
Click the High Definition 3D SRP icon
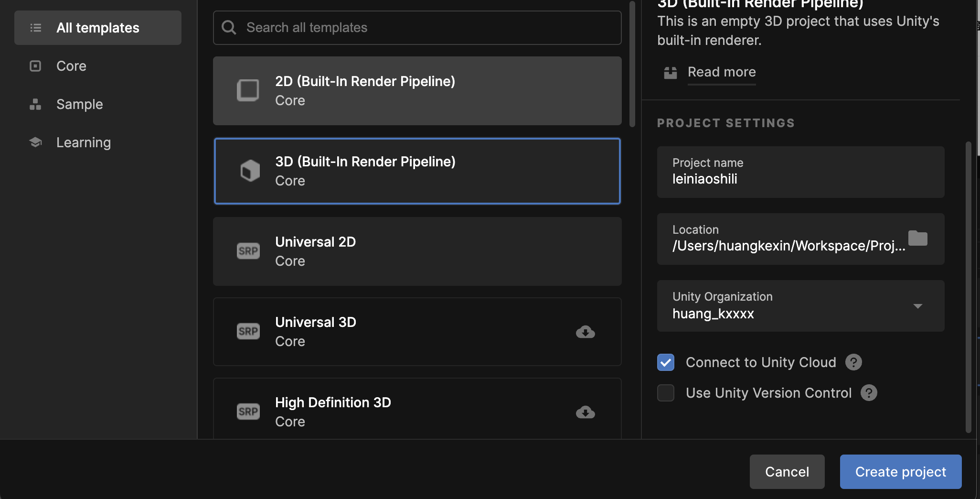(248, 412)
